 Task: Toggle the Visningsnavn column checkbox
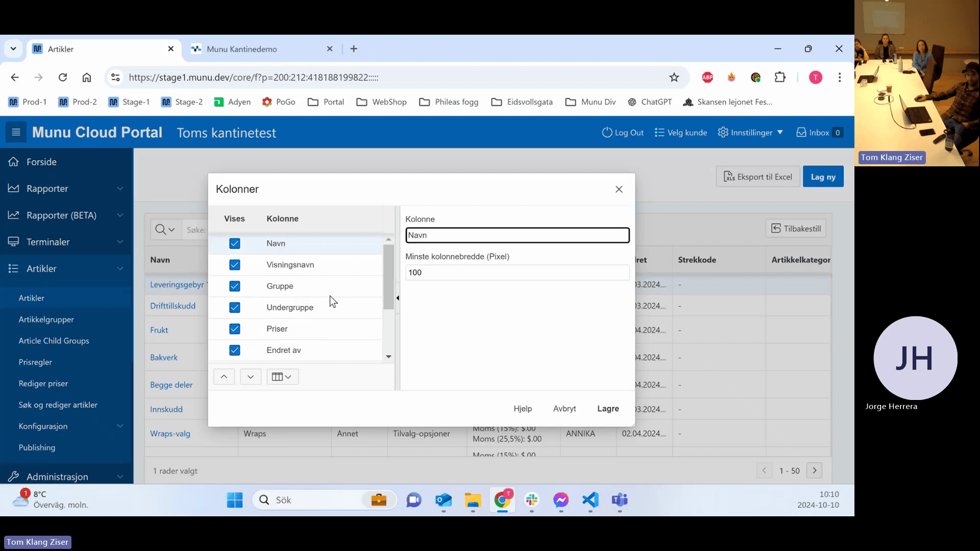(x=235, y=265)
